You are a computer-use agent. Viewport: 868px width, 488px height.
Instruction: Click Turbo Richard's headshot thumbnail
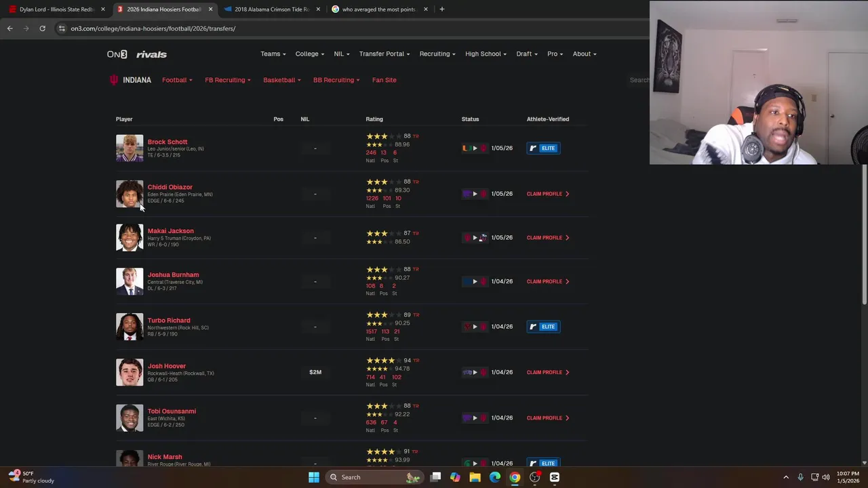[130, 327]
